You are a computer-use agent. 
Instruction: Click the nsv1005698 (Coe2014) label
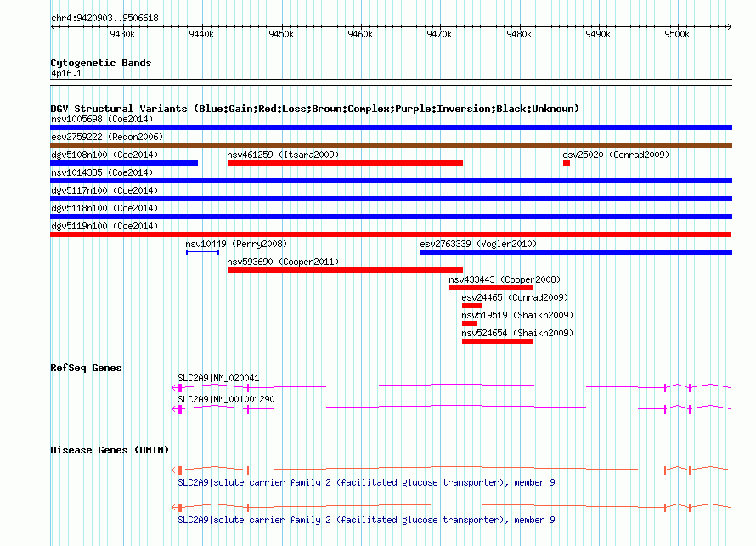(x=102, y=119)
